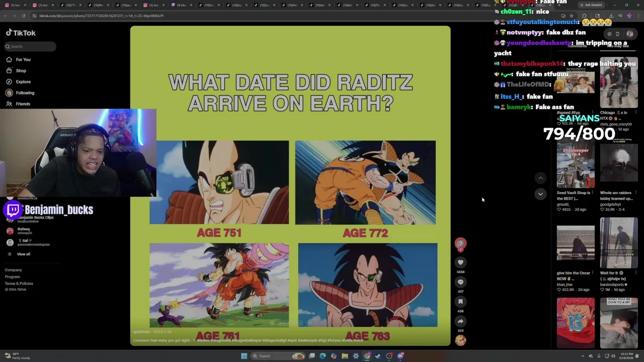Go to next post with down chevron
644x362 pixels.
(540, 194)
